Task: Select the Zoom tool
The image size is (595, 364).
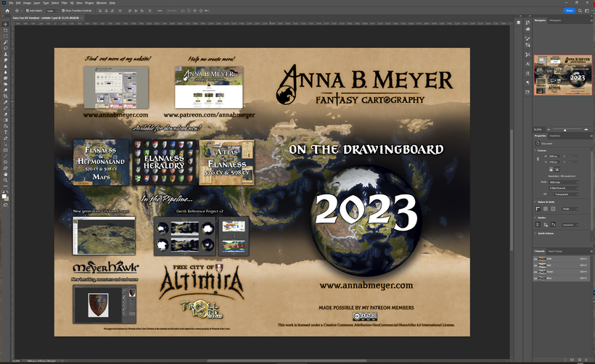Action: tap(5, 181)
